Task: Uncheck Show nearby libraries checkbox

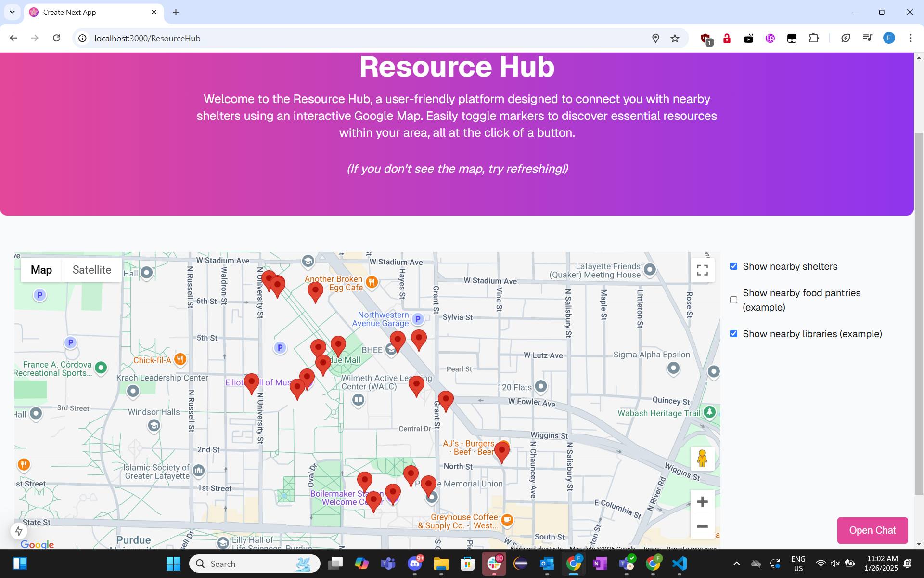Action: pyautogui.click(x=733, y=334)
